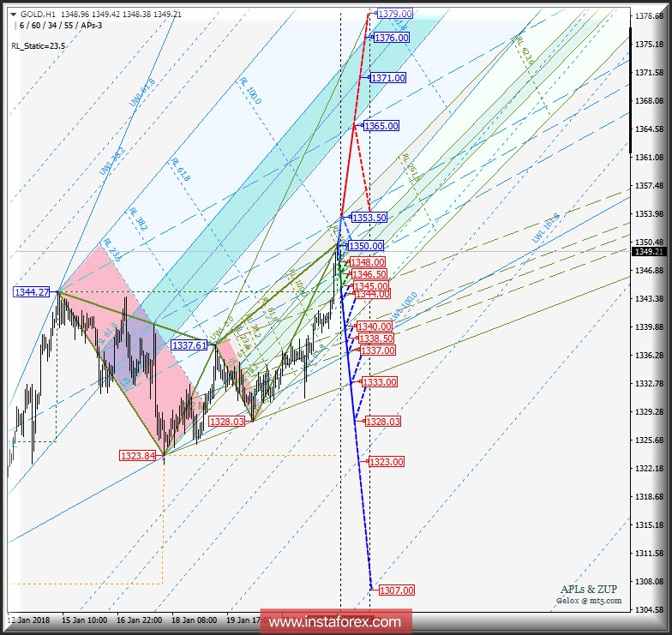
Task: Click the 1337.00 red price label
Action: tap(377, 350)
